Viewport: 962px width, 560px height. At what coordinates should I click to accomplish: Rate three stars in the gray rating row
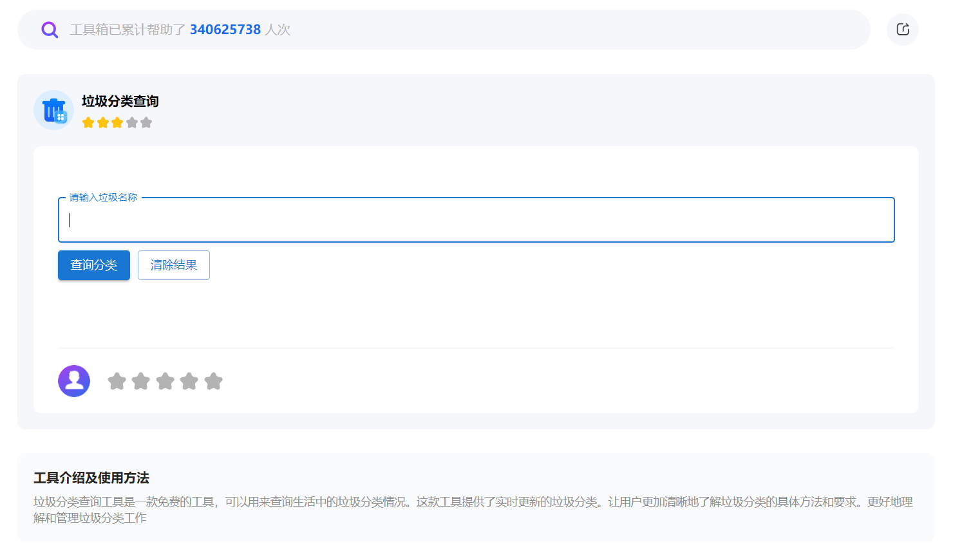coord(165,382)
